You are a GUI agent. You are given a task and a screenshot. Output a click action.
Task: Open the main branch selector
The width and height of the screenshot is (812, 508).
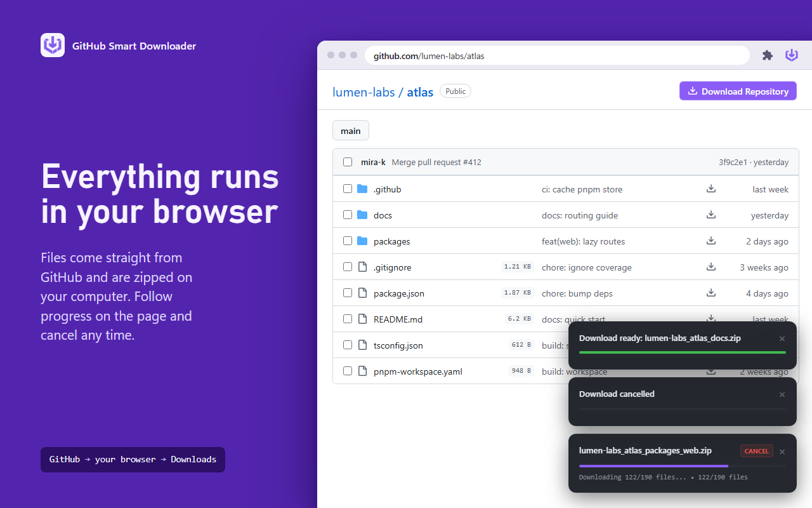tap(351, 130)
